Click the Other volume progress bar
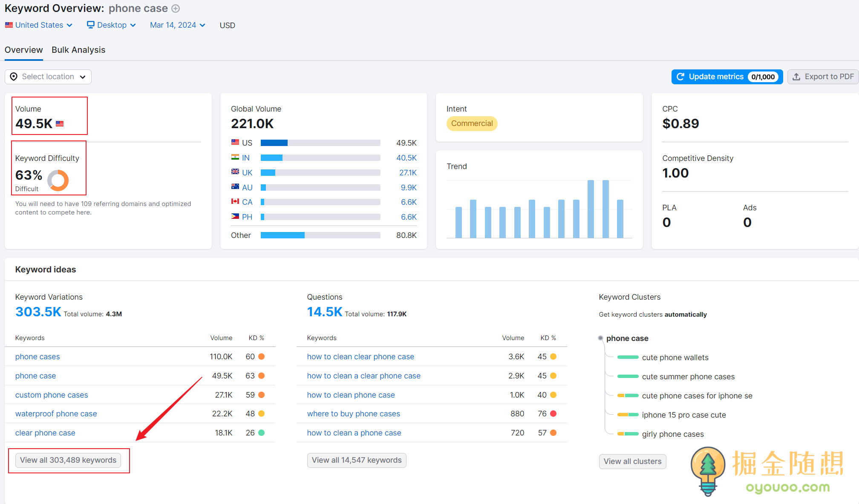Screen dimensions: 859x504 (320, 235)
